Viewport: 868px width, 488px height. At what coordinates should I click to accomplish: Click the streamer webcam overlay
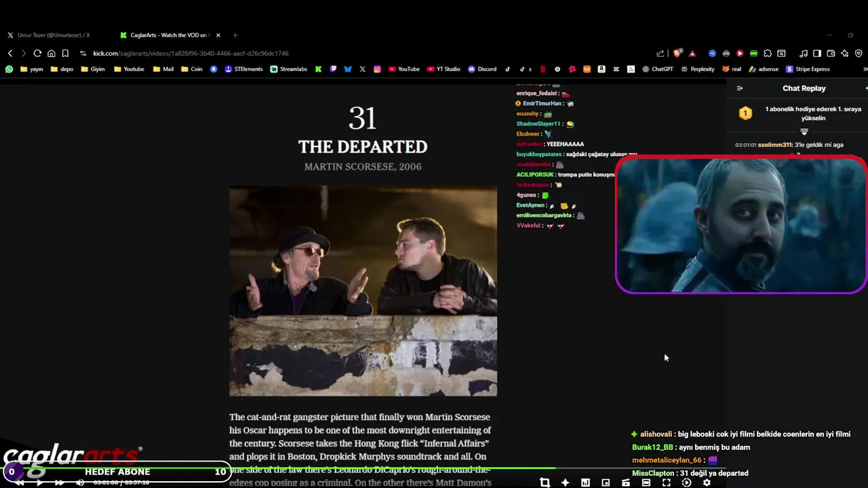pos(741,224)
